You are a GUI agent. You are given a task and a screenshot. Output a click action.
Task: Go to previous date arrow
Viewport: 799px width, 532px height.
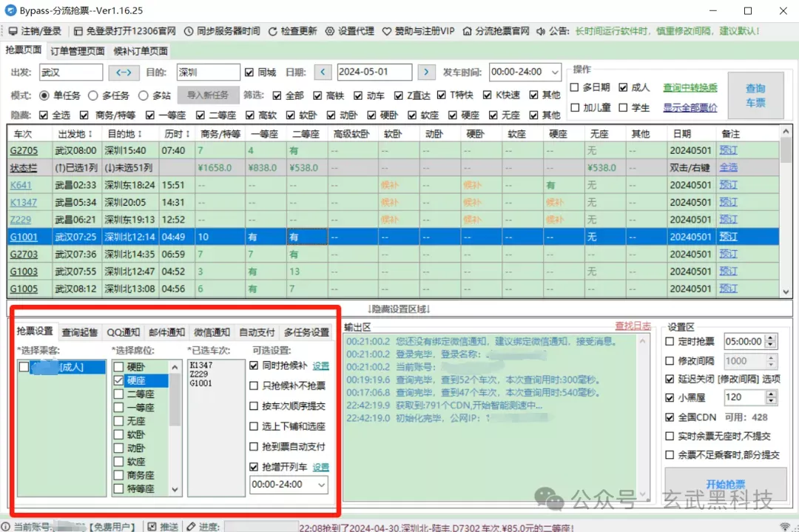pyautogui.click(x=323, y=72)
